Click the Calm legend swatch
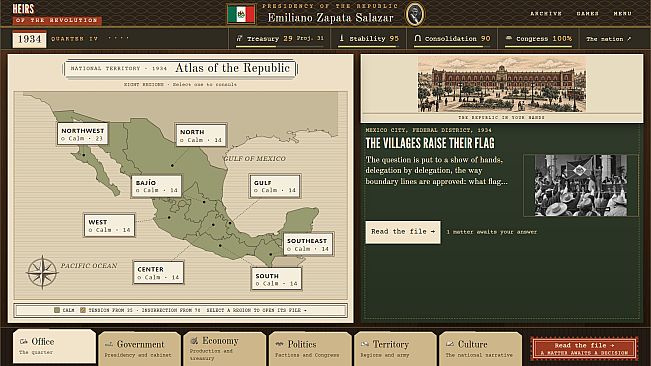This screenshot has width=651, height=366. click(x=57, y=310)
